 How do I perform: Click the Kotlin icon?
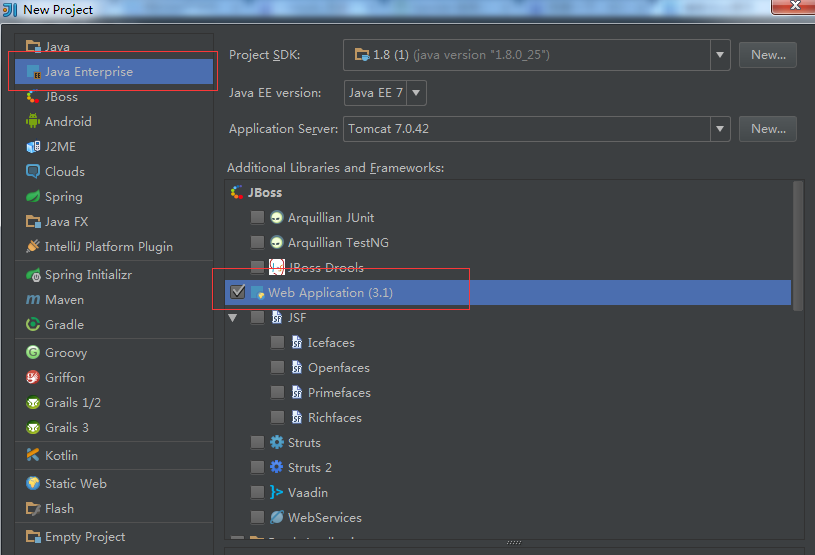(33, 455)
